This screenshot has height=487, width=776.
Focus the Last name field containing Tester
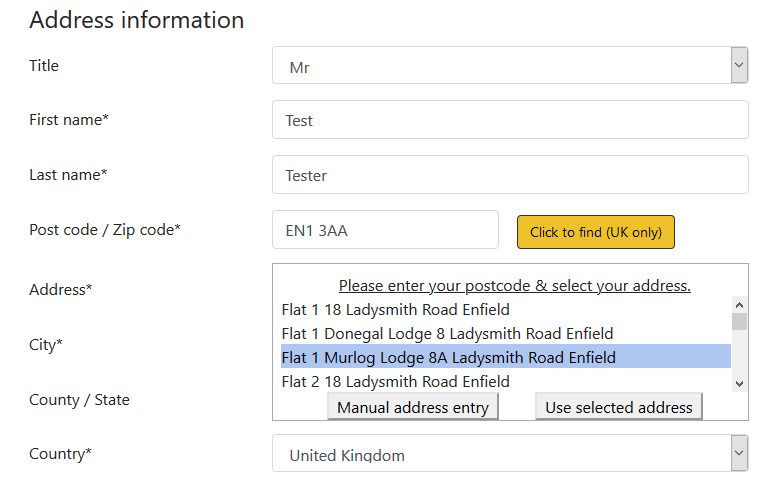pyautogui.click(x=510, y=175)
